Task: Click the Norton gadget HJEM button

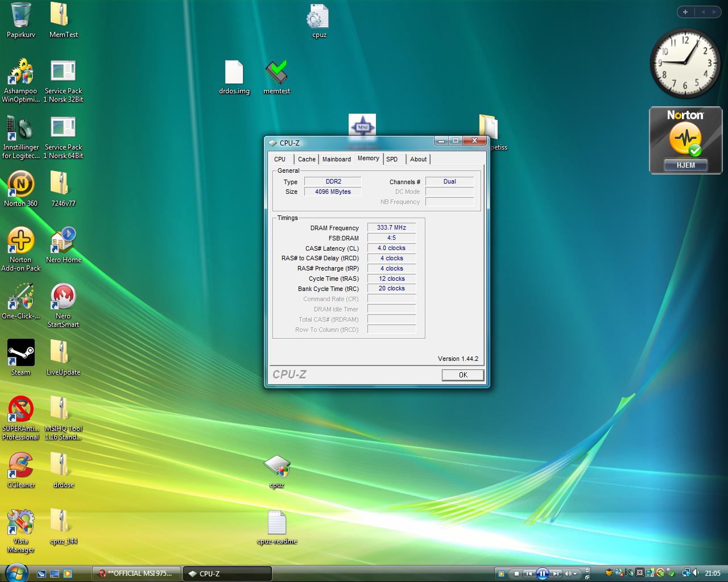Action: 685,165
